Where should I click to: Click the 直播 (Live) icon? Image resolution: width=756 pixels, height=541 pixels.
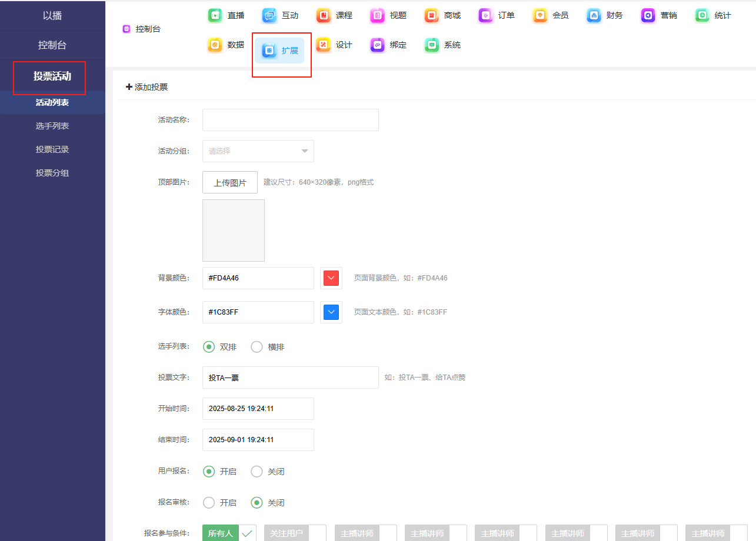[215, 16]
